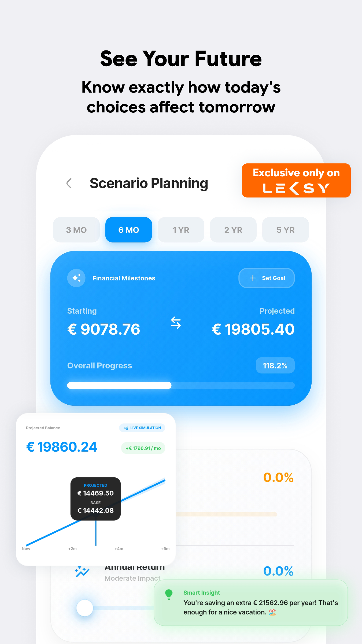This screenshot has width=362, height=644.
Task: Click the +€1796.91 monthly growth chip
Action: click(143, 448)
